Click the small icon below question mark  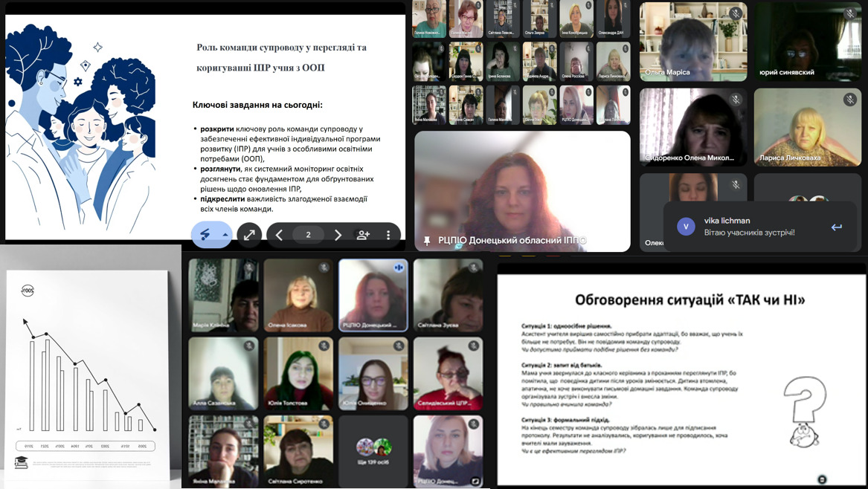pos(822,479)
